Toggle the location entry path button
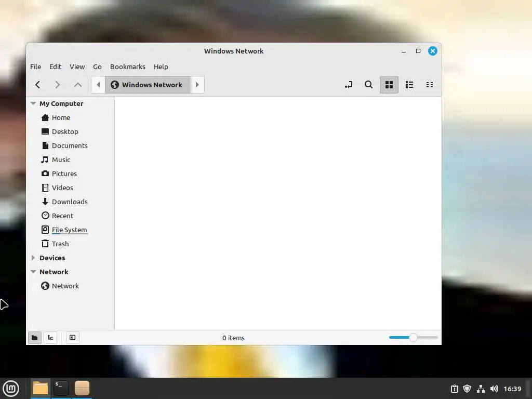Image resolution: width=532 pixels, height=399 pixels. point(349,85)
